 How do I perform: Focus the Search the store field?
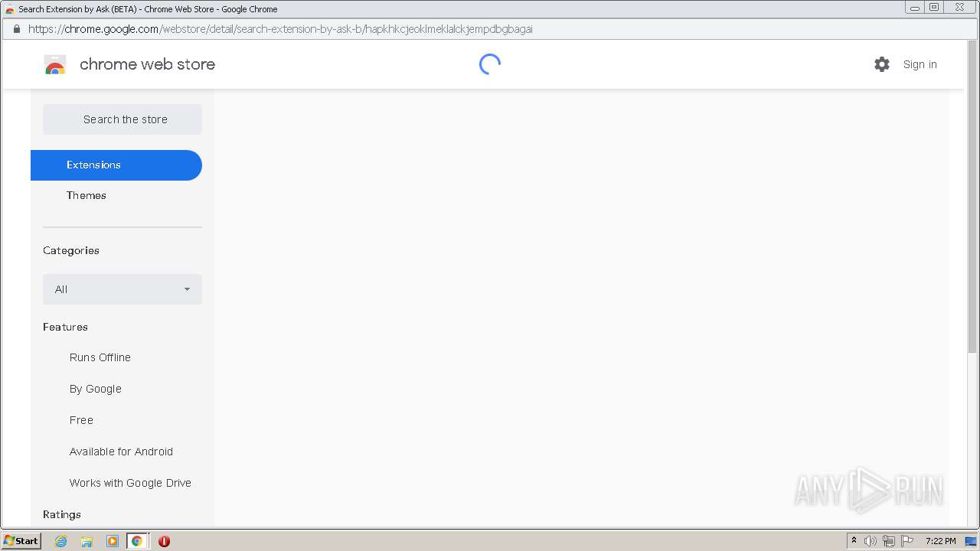point(122,119)
